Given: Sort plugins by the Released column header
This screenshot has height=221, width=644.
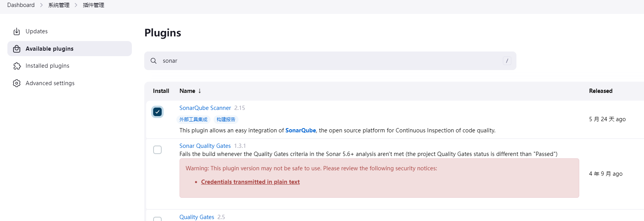Looking at the screenshot, I should pos(601,91).
